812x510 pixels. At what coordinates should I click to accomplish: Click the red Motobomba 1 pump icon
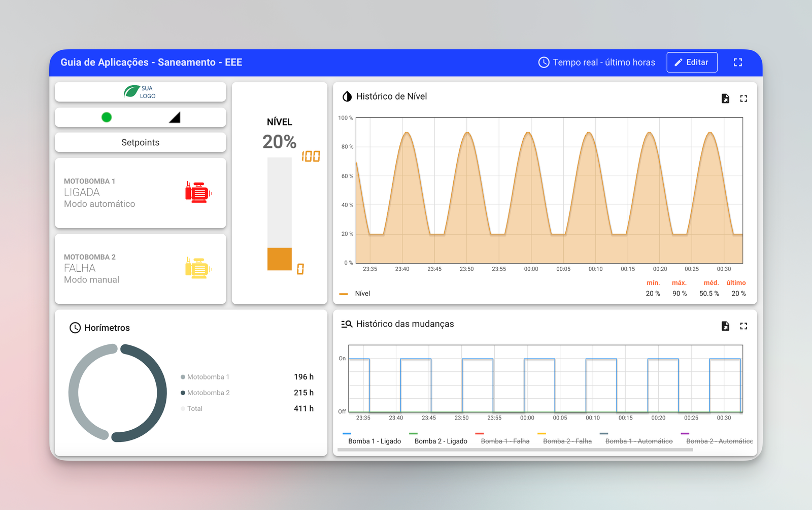pos(198,193)
